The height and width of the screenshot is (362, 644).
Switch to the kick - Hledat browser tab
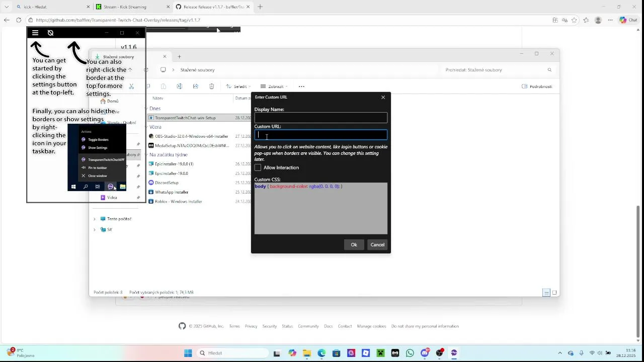tap(52, 7)
